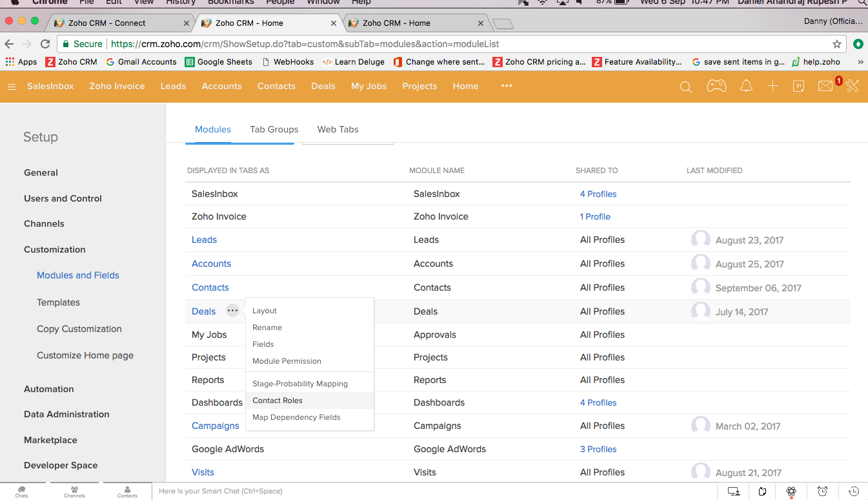Open the gamepad icon in the top bar
This screenshot has width=868, height=500.
click(x=716, y=86)
